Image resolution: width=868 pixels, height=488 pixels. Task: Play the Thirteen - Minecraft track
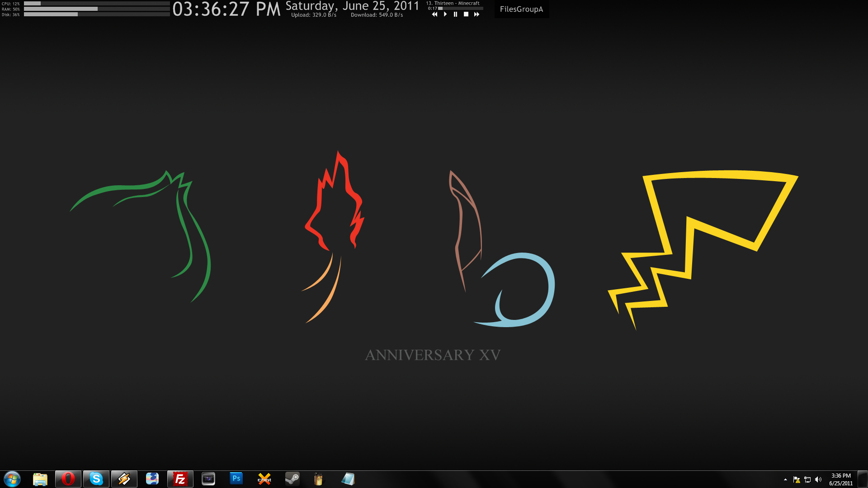[x=445, y=14]
